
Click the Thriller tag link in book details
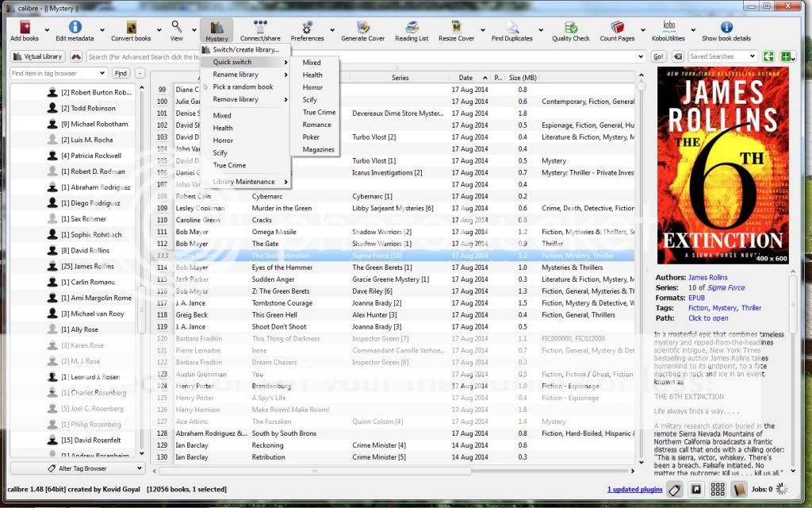[751, 308]
